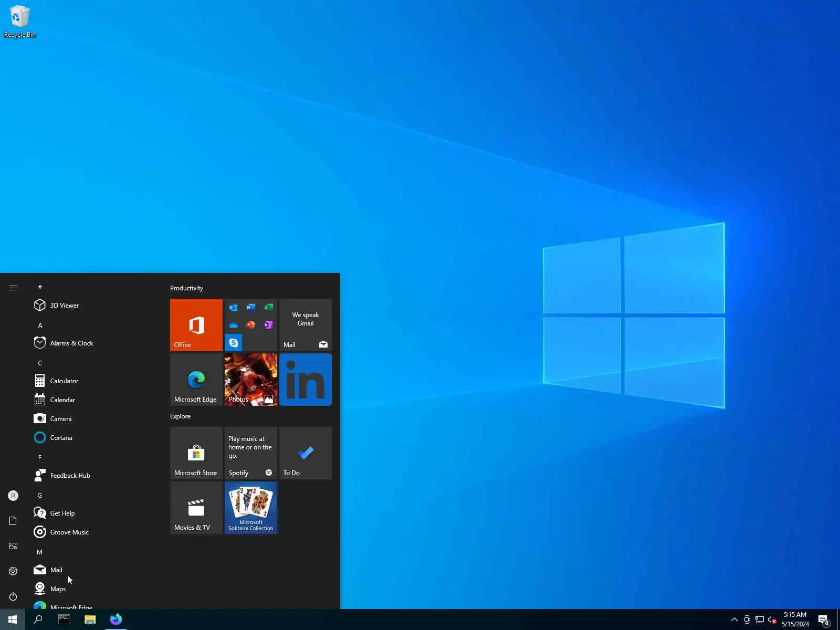Open the LinkedIn tile

(306, 380)
